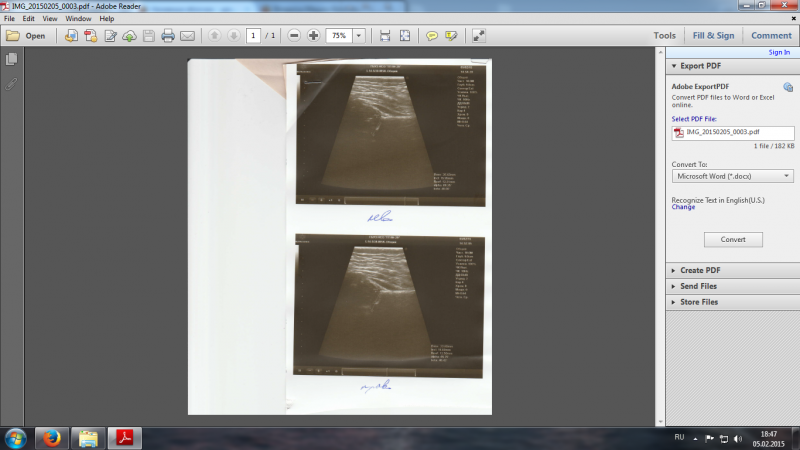
Task: Open the attachments paperclip panel
Action: click(x=12, y=83)
